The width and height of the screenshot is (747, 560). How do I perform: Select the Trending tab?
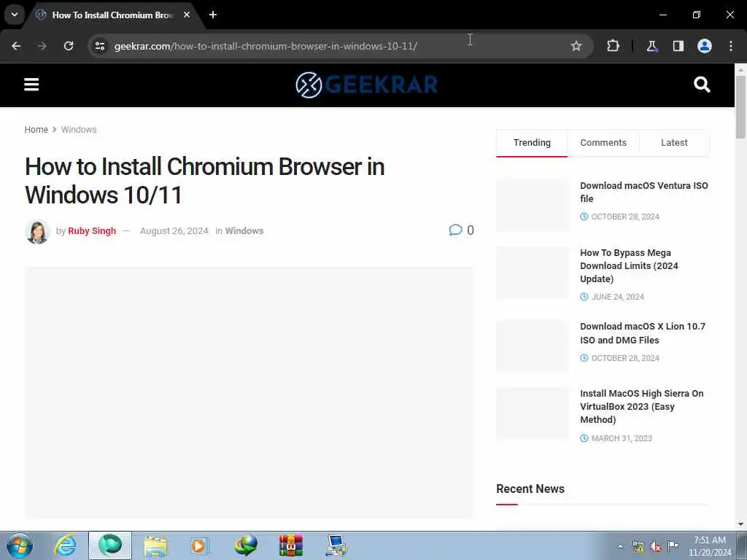click(x=532, y=143)
